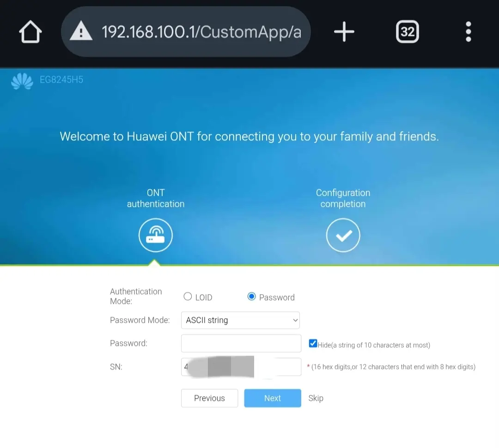Click the Password: field label
Screen dimensions: 499x448
coord(128,343)
